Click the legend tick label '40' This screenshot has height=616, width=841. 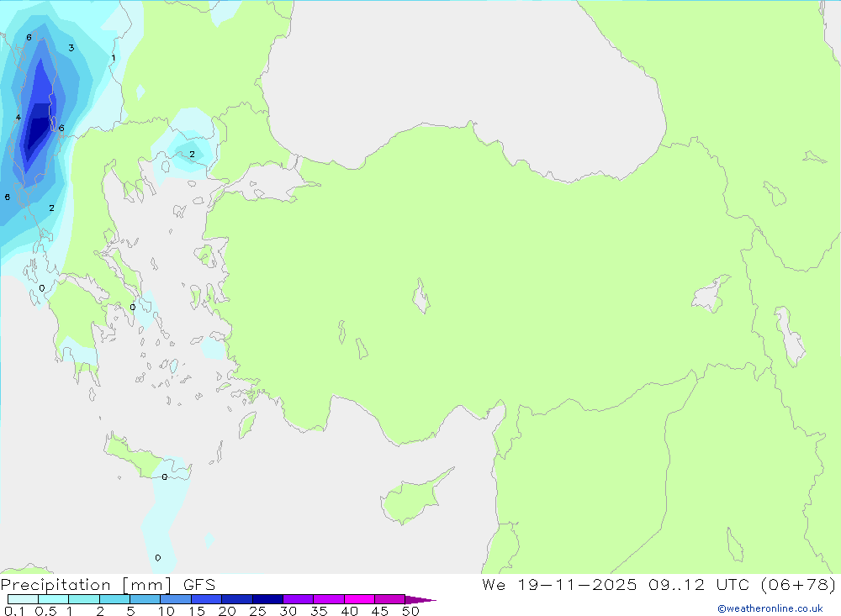[350, 611]
